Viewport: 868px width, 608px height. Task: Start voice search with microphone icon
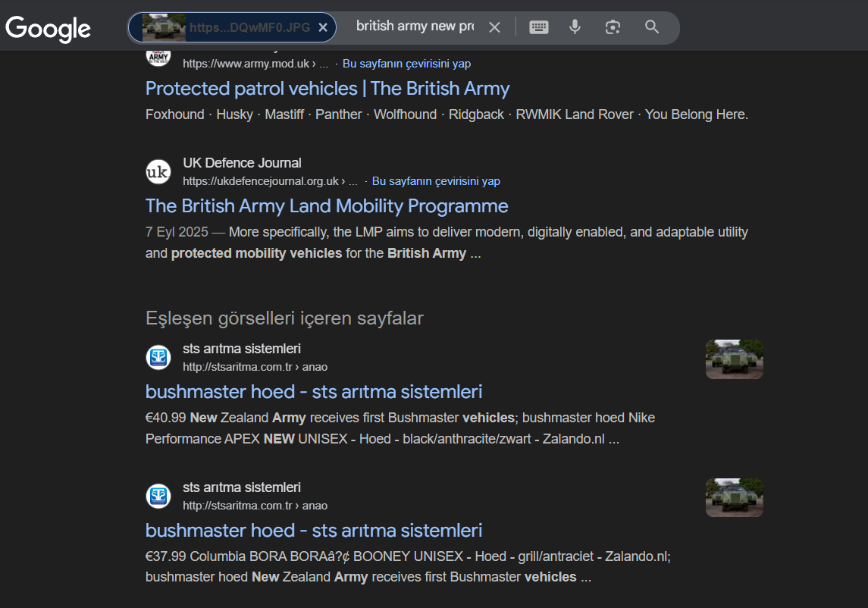click(575, 27)
